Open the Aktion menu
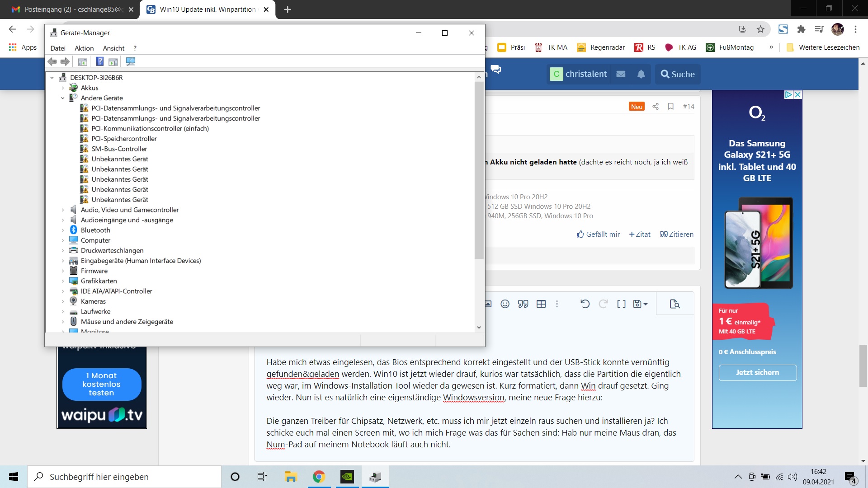 point(84,48)
